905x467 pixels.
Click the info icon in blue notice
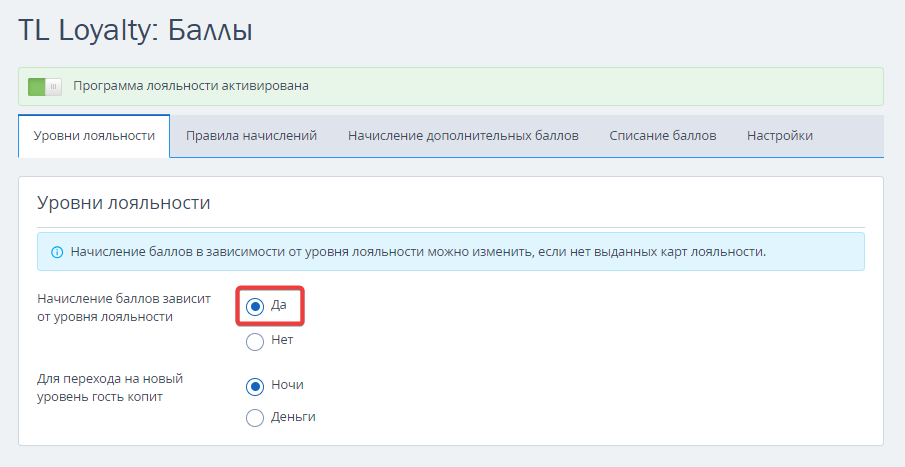(x=57, y=252)
